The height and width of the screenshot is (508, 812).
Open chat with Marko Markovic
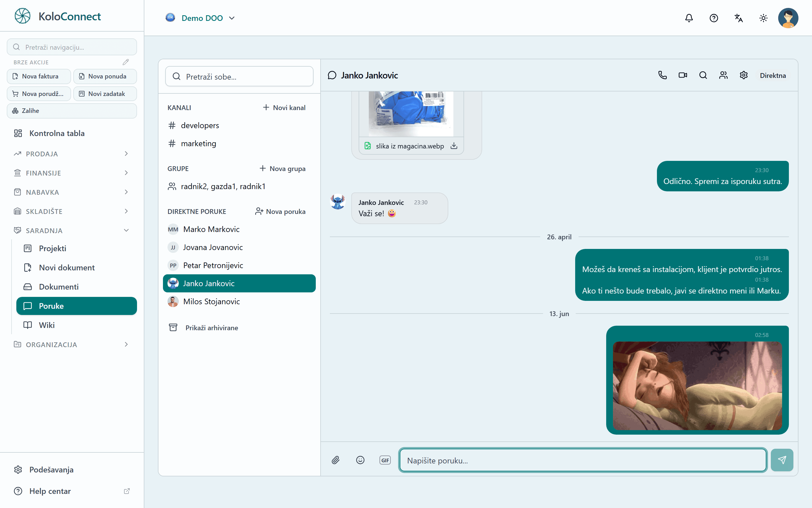click(239, 229)
